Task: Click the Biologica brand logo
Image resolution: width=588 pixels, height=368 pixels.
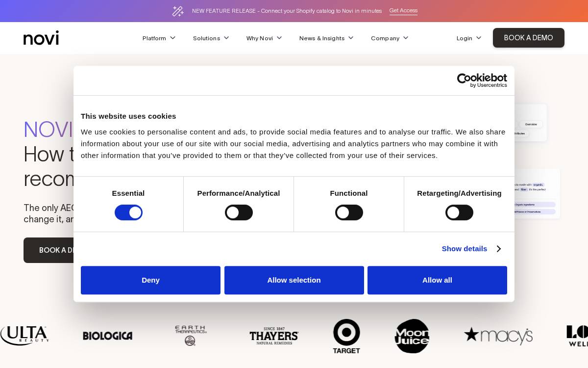Action: coord(108,336)
